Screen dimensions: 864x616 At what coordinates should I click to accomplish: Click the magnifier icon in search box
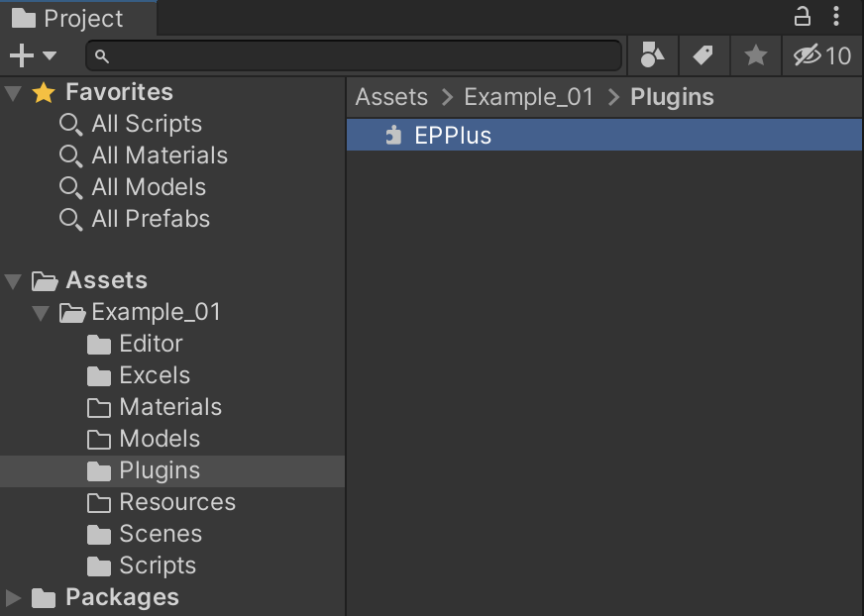point(101,56)
